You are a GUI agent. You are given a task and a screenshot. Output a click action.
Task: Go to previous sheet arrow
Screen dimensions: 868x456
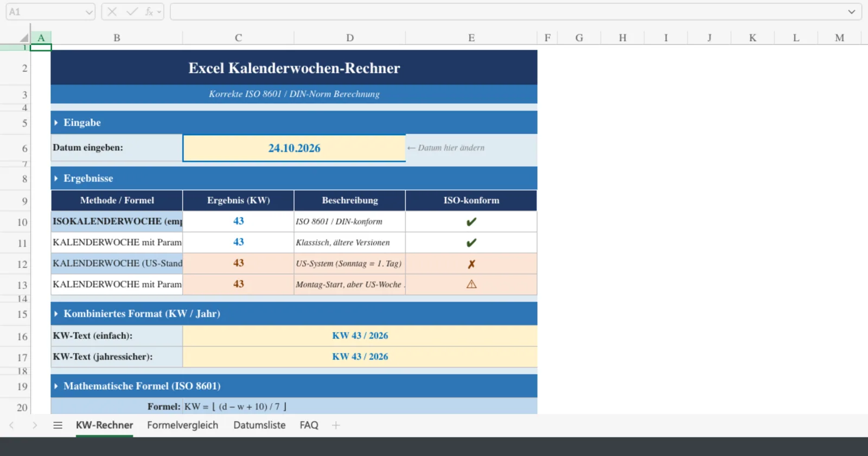(x=12, y=425)
